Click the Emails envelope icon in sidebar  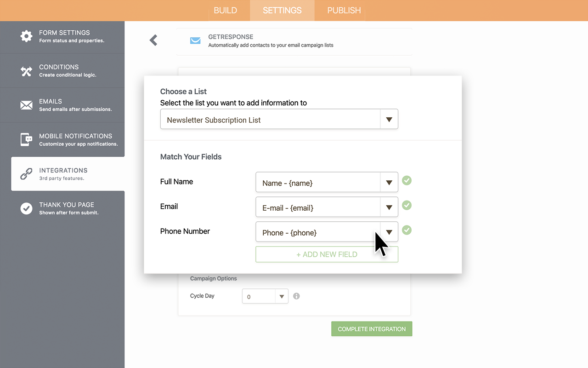[x=26, y=105]
